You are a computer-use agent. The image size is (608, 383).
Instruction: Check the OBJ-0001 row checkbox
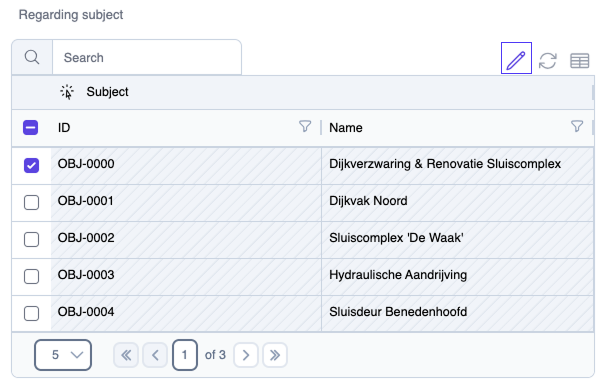31,202
